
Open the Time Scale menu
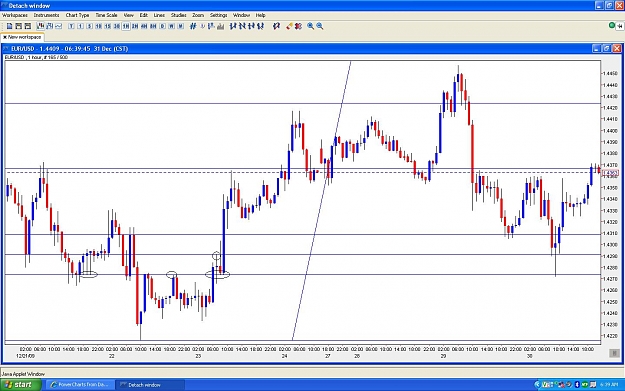point(106,15)
